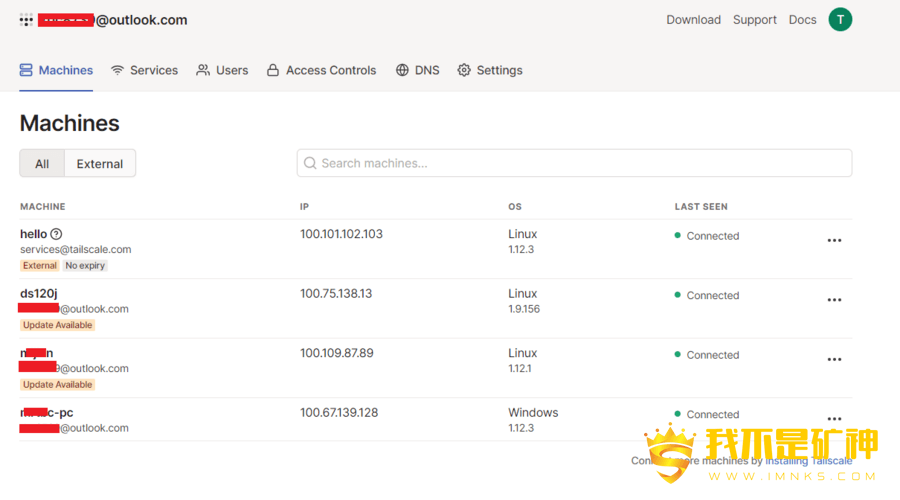Select IP address 100.67.139.128
Viewport: 900px width, 500px height.
point(339,413)
